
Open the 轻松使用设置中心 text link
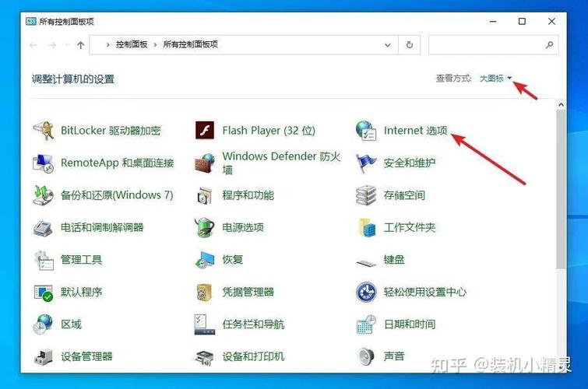(x=425, y=292)
